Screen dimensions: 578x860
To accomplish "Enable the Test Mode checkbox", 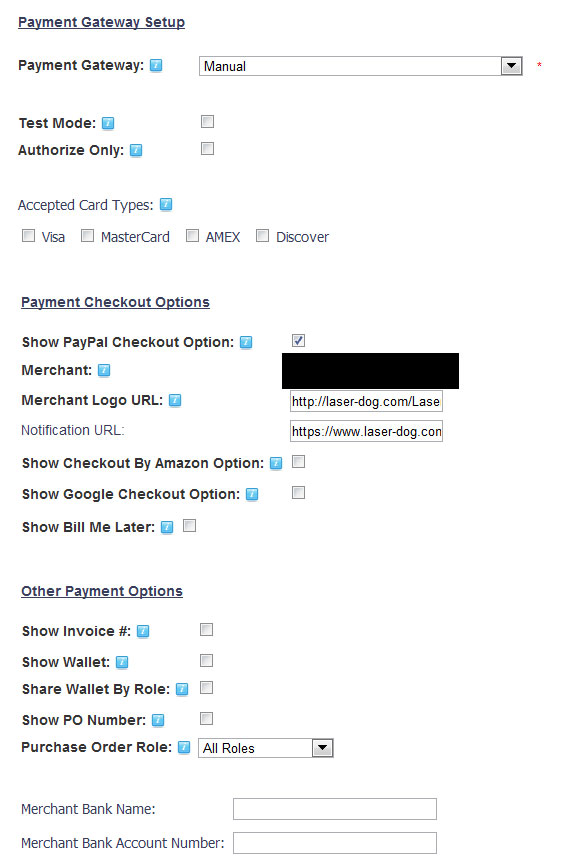I will pos(207,121).
